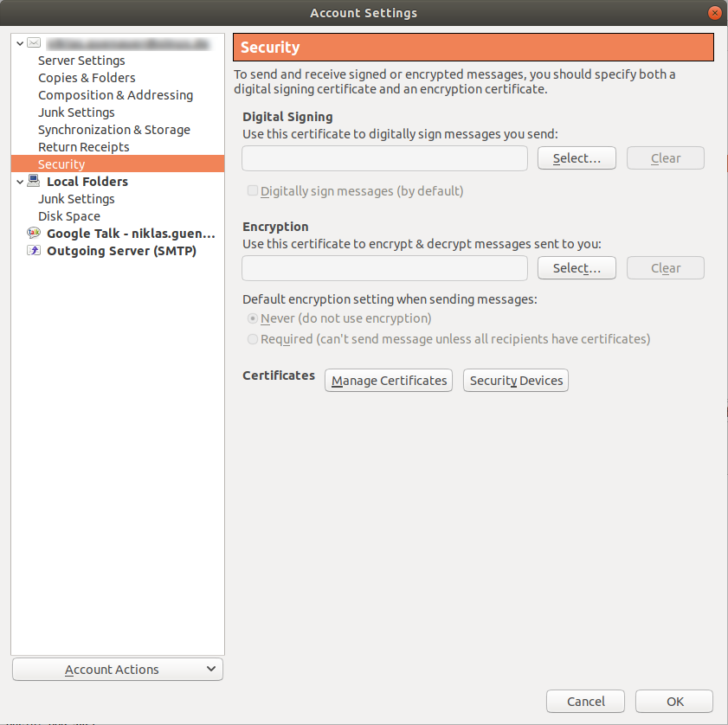Click the Outgoing Server SMTP icon
The width and height of the screenshot is (728, 725).
tap(34, 251)
